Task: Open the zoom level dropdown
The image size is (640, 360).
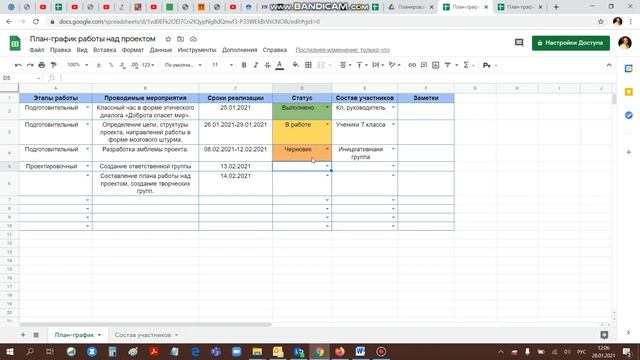Action: [77, 65]
